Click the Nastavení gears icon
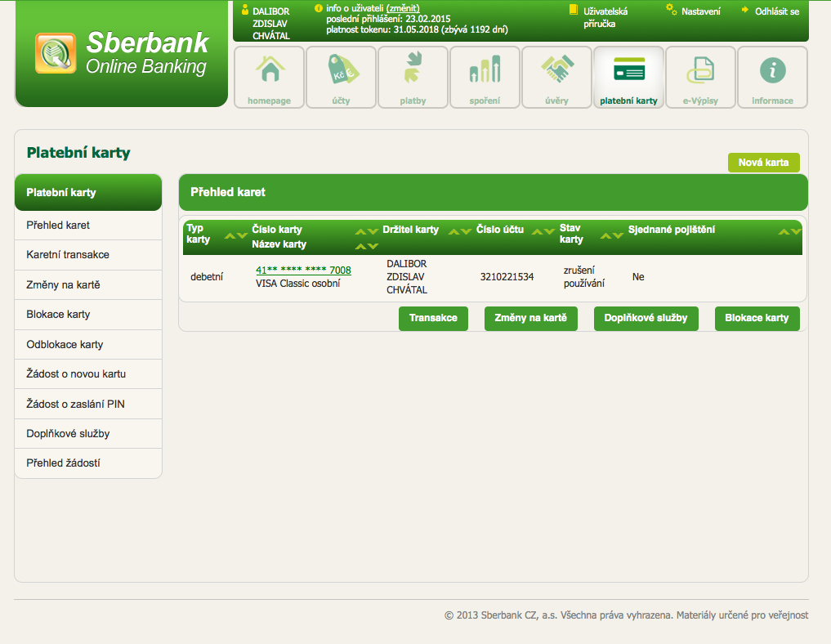Viewport: 831px width, 644px height. (672, 9)
